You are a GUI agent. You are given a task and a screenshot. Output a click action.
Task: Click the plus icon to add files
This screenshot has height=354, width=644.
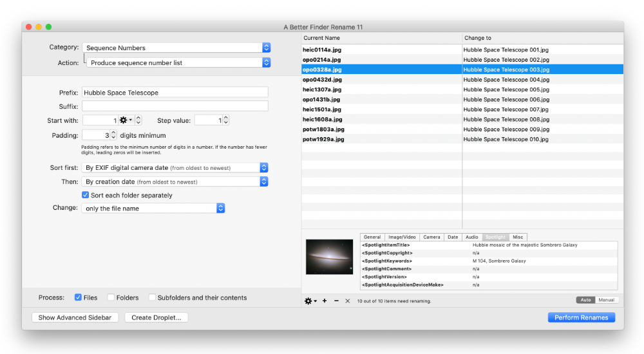click(x=325, y=301)
